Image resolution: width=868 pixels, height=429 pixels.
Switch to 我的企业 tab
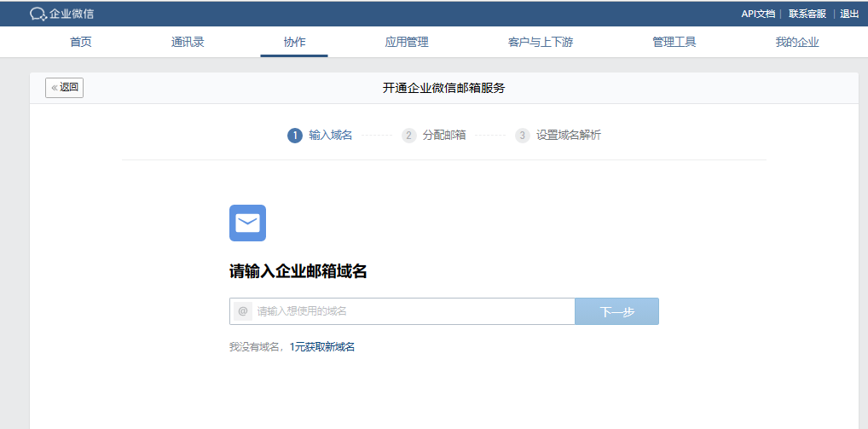tap(797, 42)
